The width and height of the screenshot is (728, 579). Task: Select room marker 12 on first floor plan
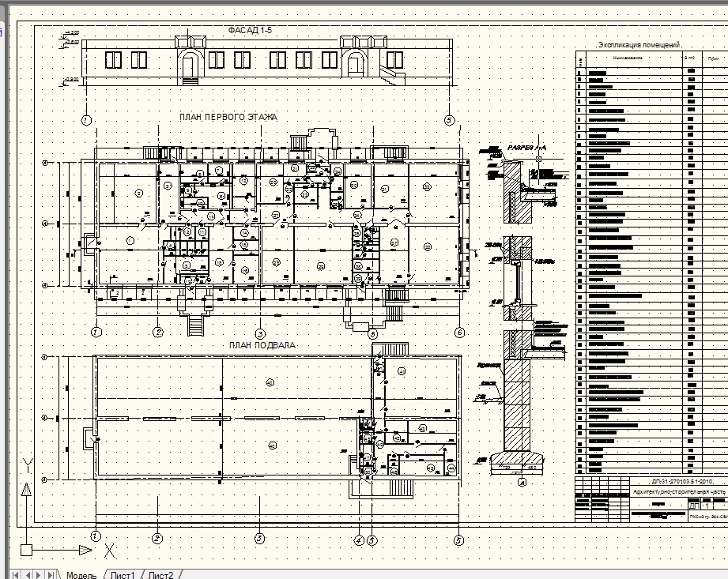tap(187, 232)
